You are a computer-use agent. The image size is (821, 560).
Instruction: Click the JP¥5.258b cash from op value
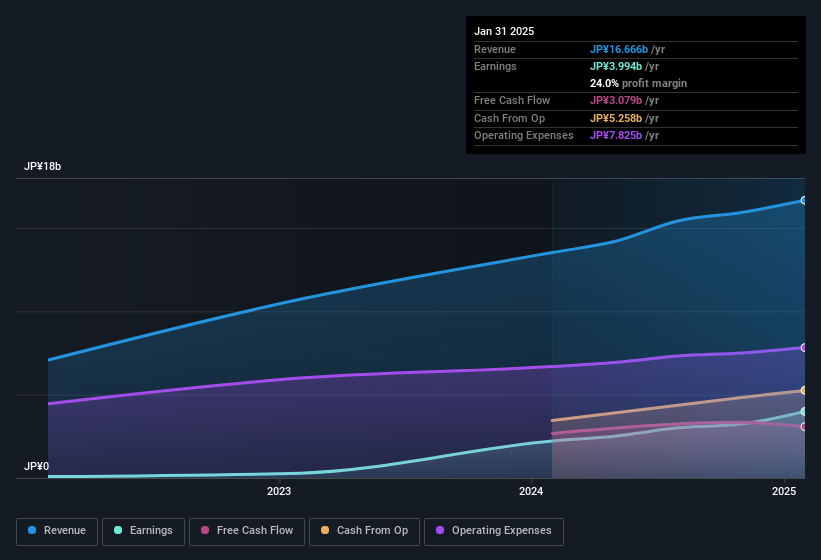(616, 118)
